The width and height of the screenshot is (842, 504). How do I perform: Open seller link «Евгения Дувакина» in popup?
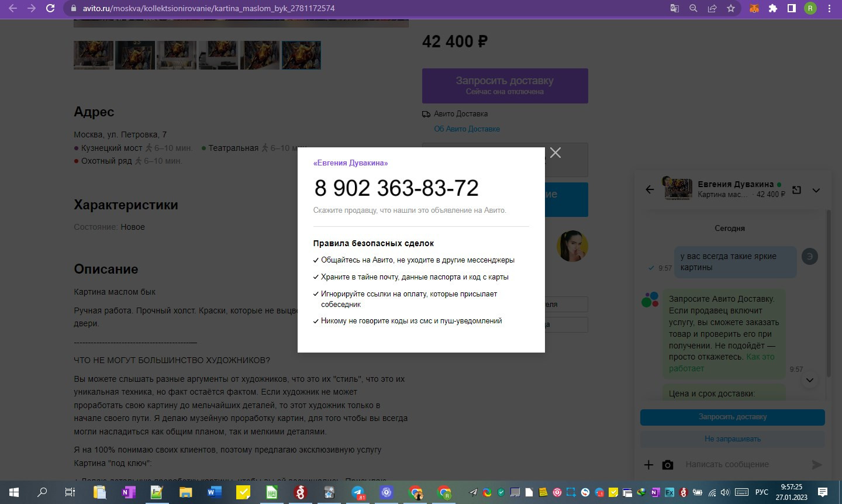point(350,163)
